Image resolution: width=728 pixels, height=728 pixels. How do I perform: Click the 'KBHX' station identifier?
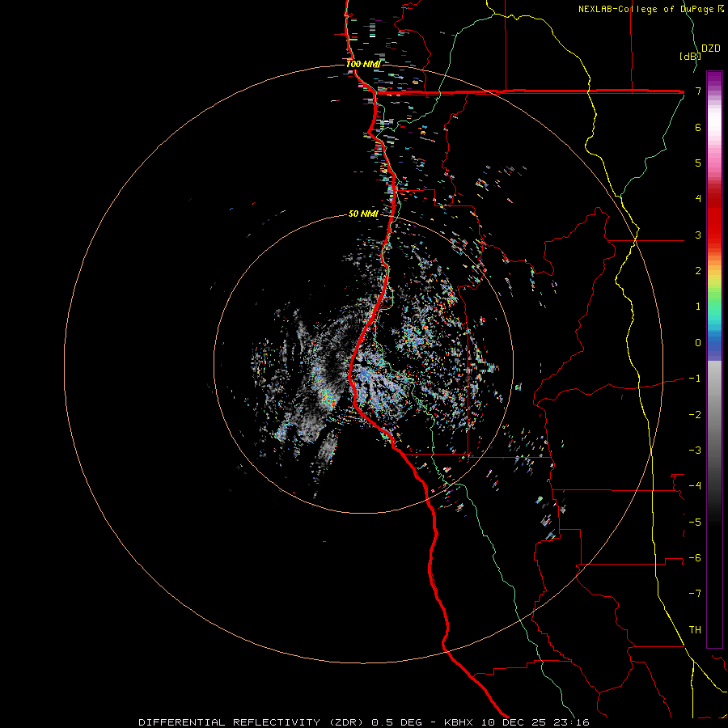coord(458,722)
